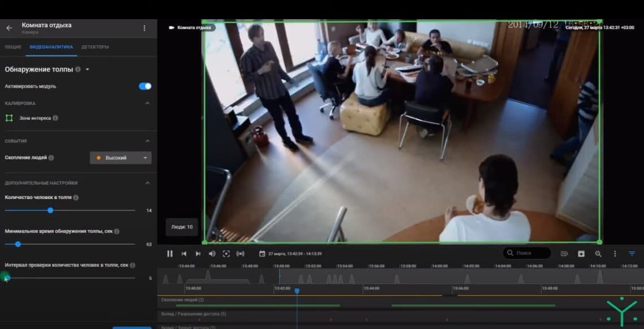The image size is (644, 329).
Task: Mute audio with the speaker icon
Action: point(212,254)
